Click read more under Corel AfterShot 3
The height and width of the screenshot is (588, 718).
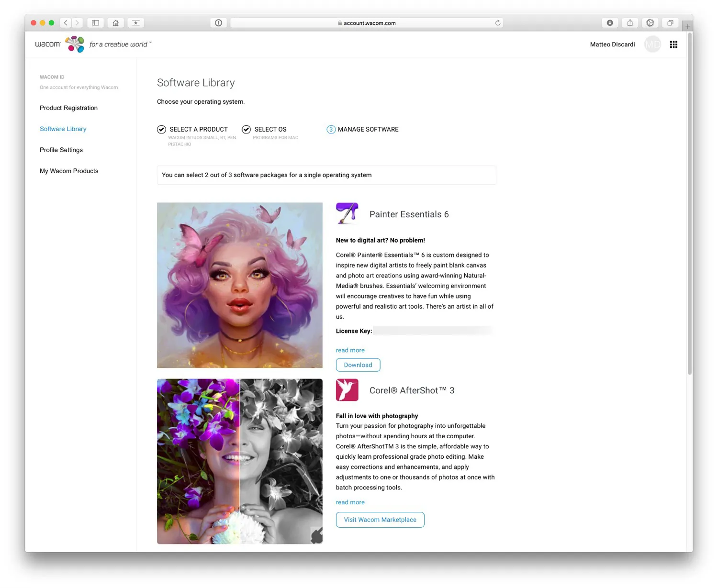[350, 502]
